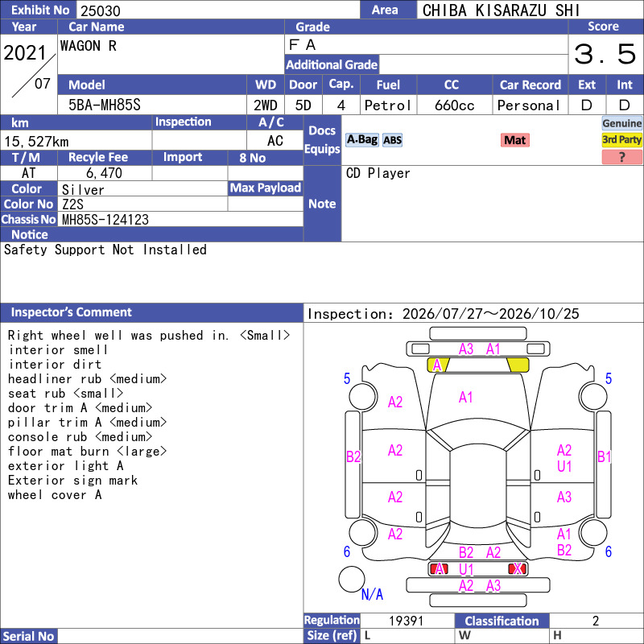Click the Max Payload label
The width and height of the screenshot is (644, 644).
coord(266,188)
